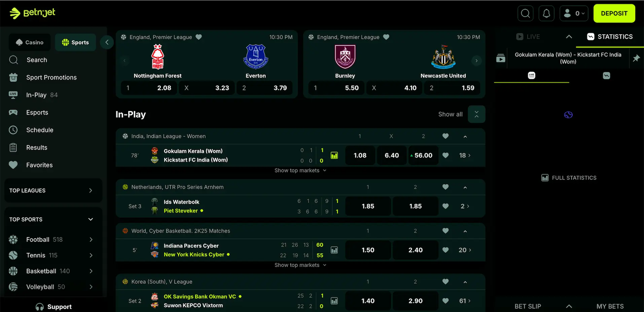
Task: Open the notifications bell
Action: (x=546, y=13)
